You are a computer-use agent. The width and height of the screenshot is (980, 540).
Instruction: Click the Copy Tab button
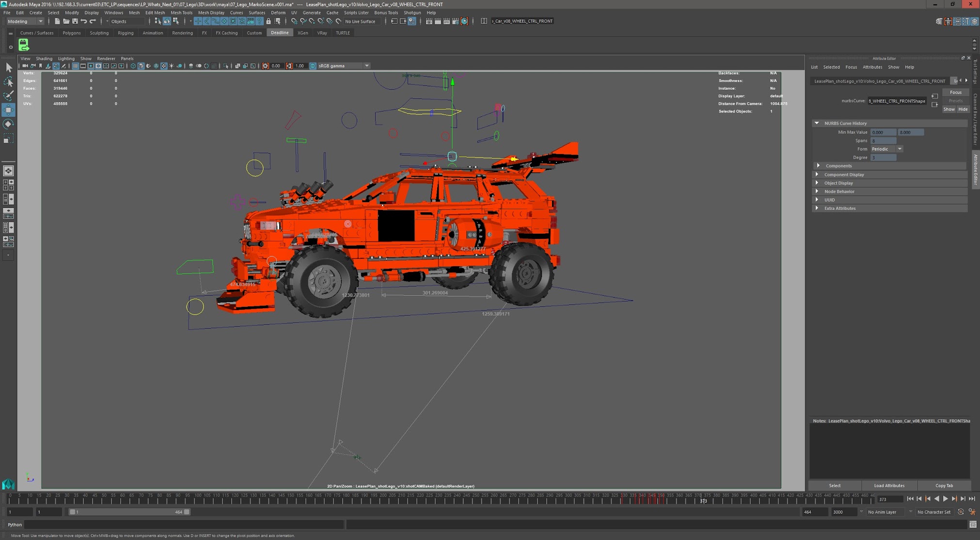pyautogui.click(x=944, y=486)
